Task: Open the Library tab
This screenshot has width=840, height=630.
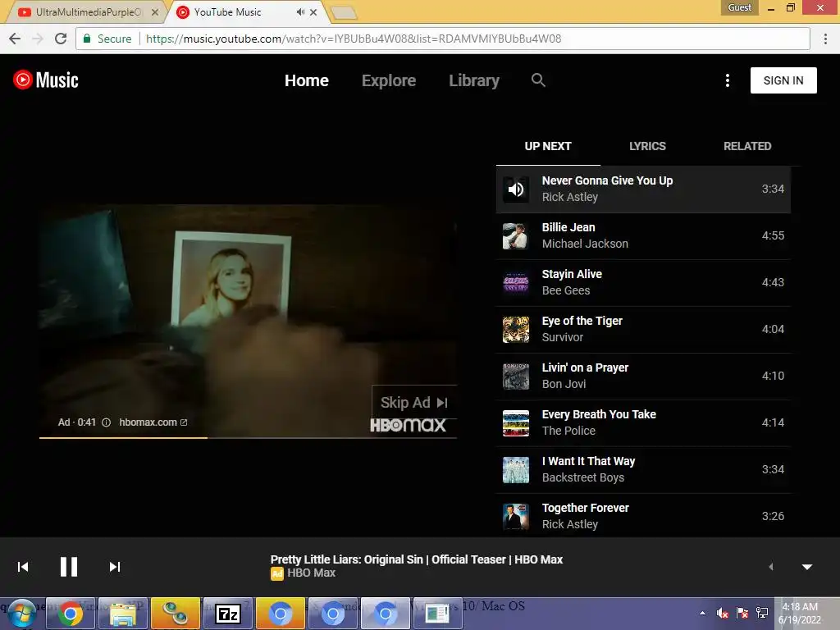Action: [x=474, y=80]
